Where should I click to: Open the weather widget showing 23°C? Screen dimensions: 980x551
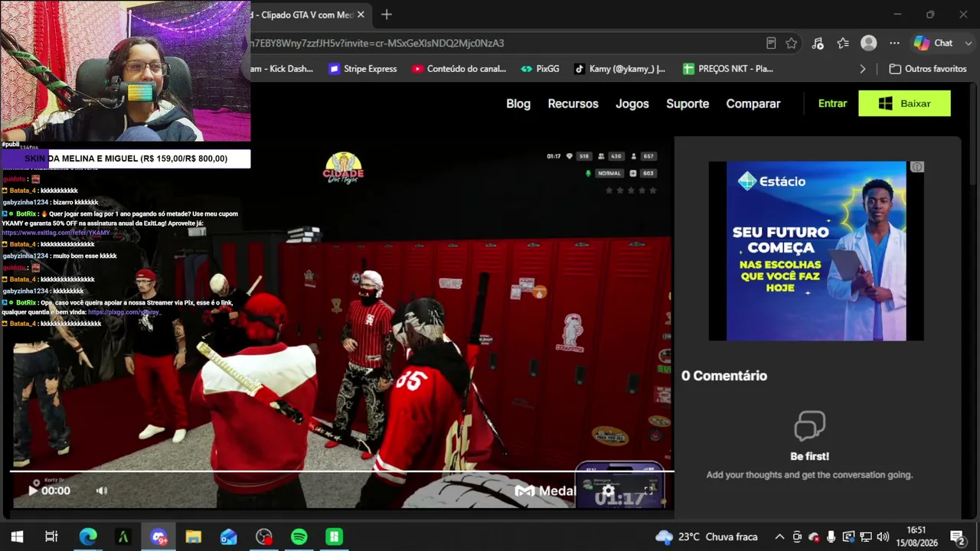click(x=707, y=537)
